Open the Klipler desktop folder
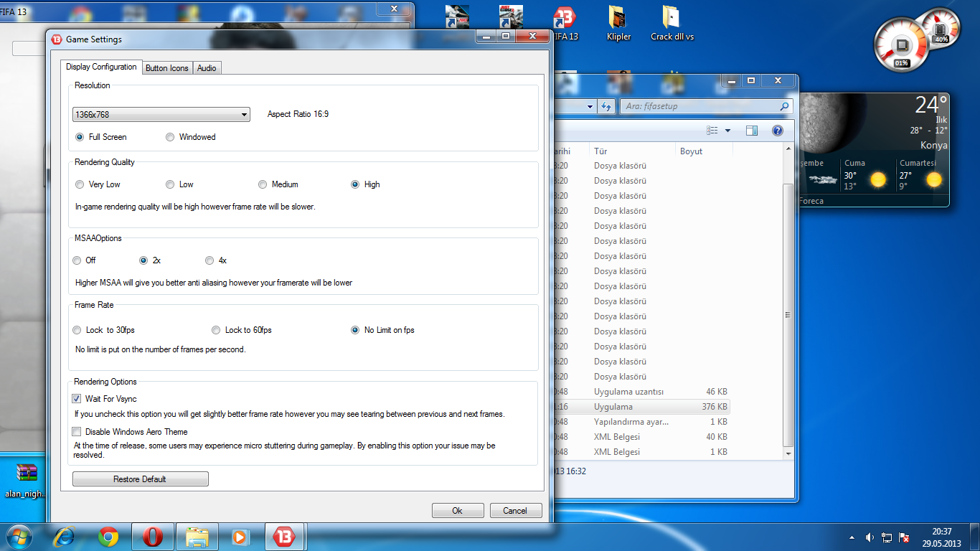Viewport: 980px width, 551px height. tap(618, 22)
